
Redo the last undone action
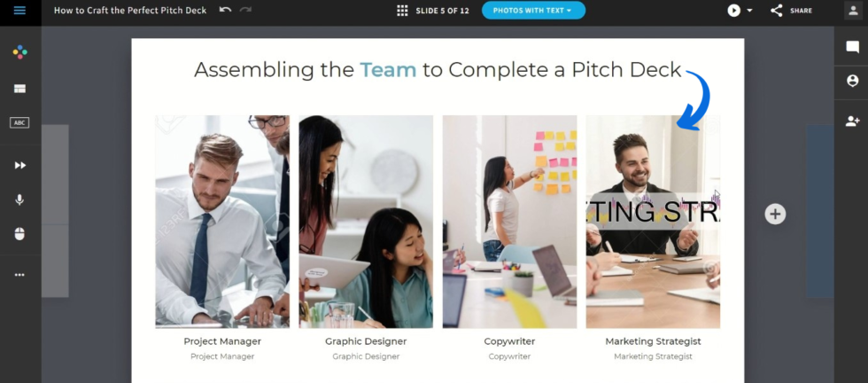pos(245,11)
